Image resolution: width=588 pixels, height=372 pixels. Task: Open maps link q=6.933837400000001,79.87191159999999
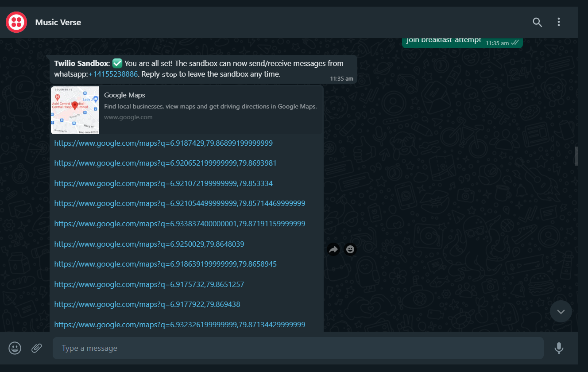click(180, 224)
